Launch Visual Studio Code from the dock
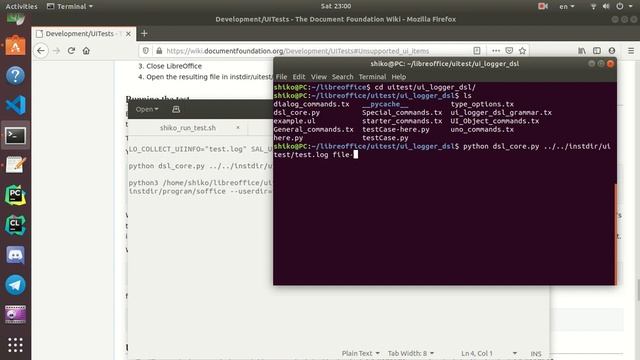 tap(15, 105)
